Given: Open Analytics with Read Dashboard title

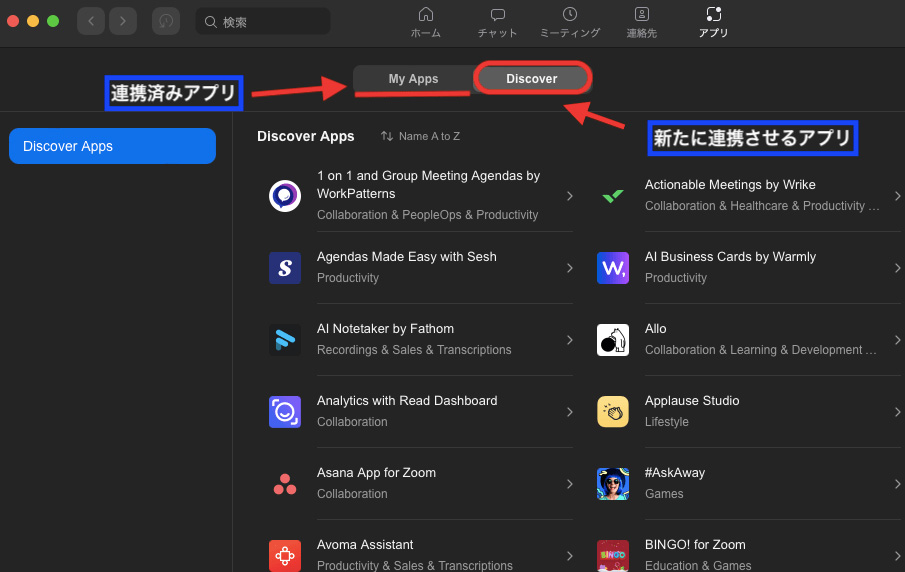Looking at the screenshot, I should (x=407, y=401).
